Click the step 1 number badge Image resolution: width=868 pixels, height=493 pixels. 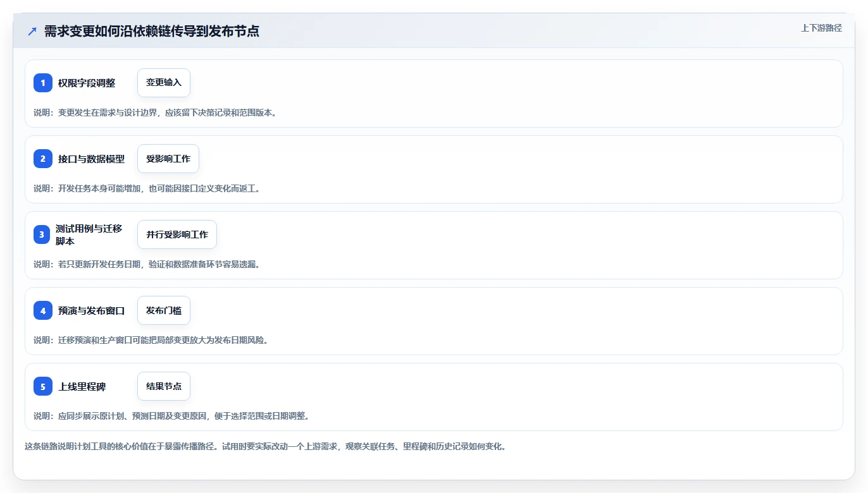coord(43,83)
